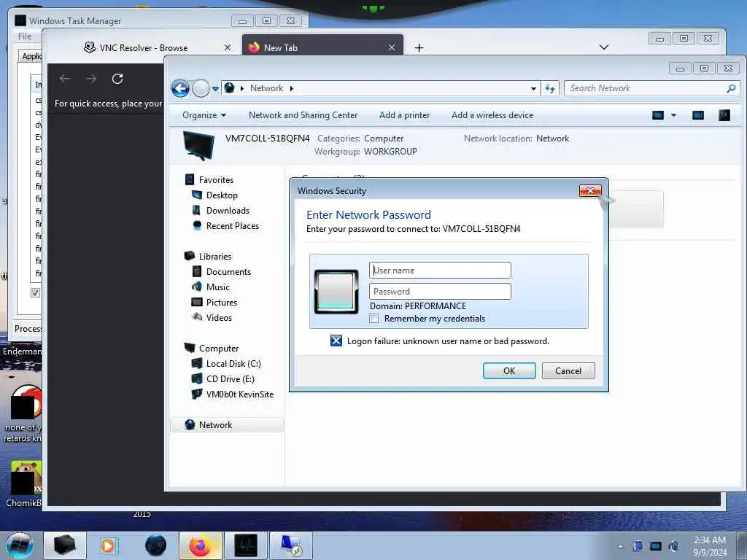
Task: Click the Firefox back arrow
Action: 65,79
